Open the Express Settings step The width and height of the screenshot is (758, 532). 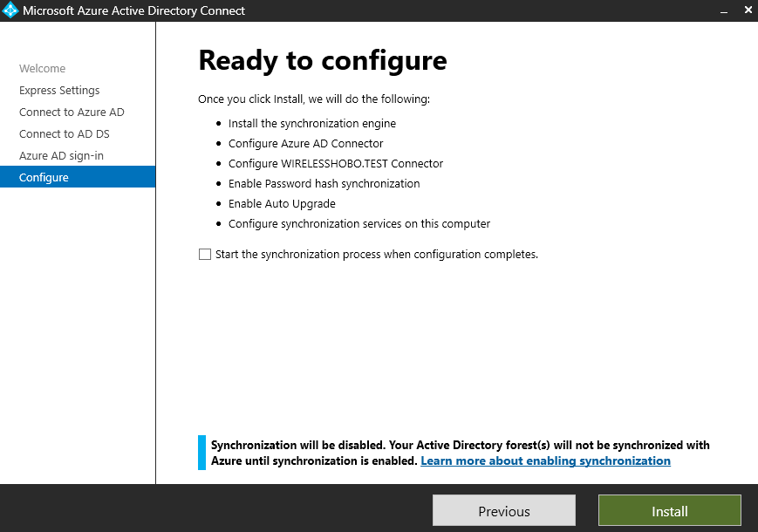tap(59, 91)
